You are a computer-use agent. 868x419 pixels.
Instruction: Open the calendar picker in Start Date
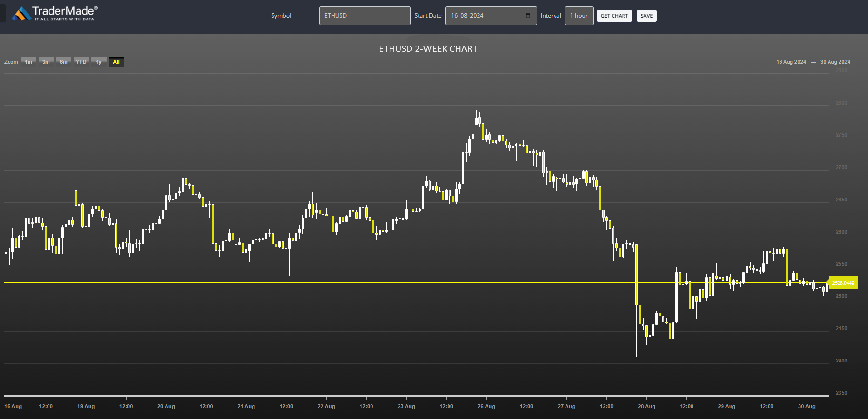[x=528, y=16]
